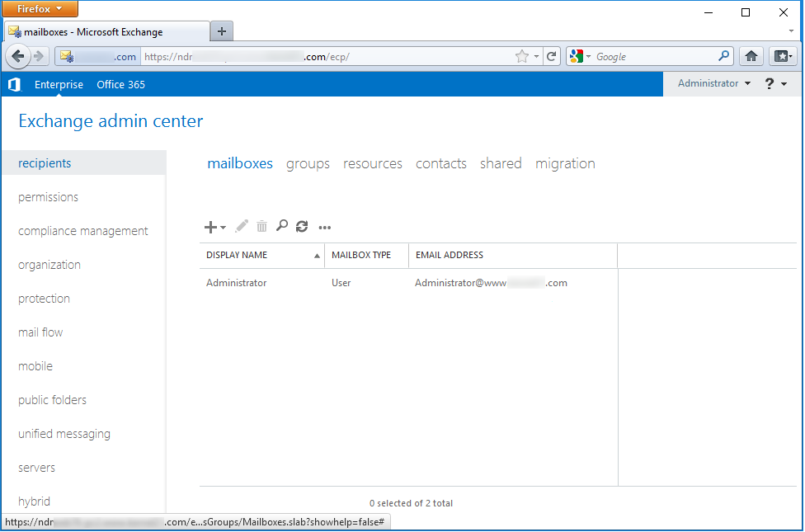Click the delete trash icon
The width and height of the screenshot is (805, 532).
coord(261,226)
